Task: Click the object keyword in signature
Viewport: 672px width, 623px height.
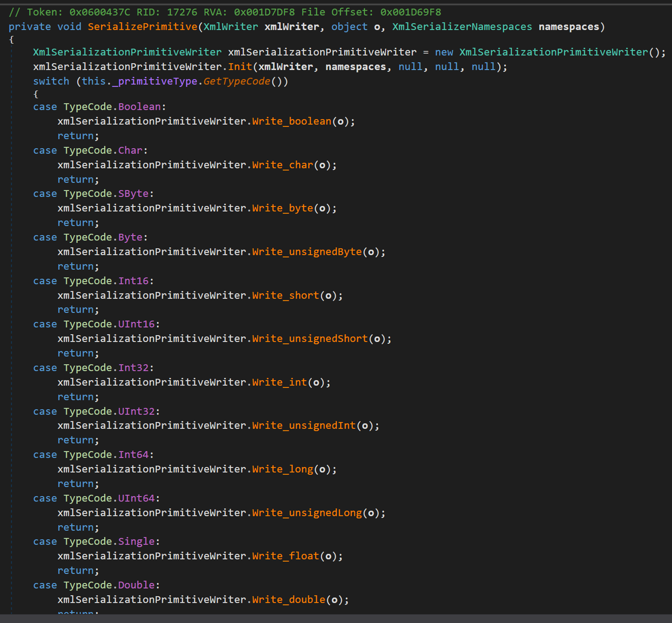Action: [350, 27]
